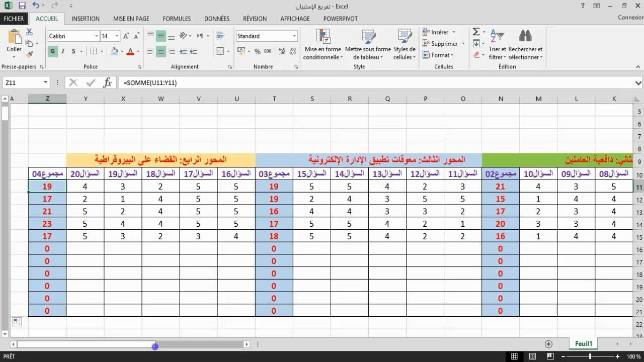
Task: Apply borders using the borders icon
Action: point(94,51)
